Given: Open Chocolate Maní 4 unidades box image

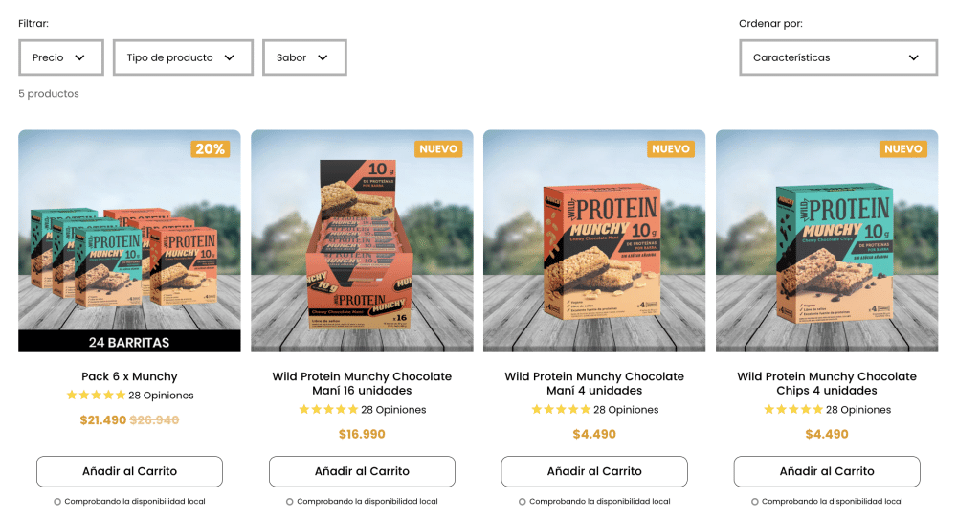Looking at the screenshot, I should pyautogui.click(x=594, y=240).
